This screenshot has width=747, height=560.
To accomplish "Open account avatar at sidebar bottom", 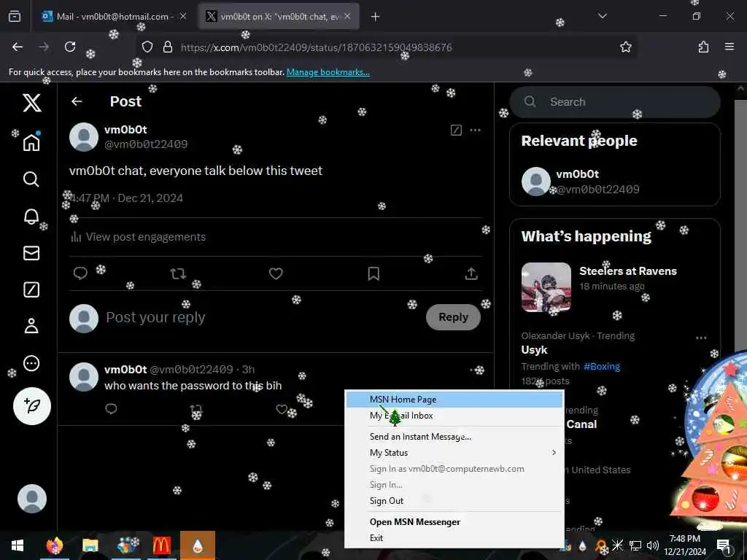I will click(x=32, y=499).
